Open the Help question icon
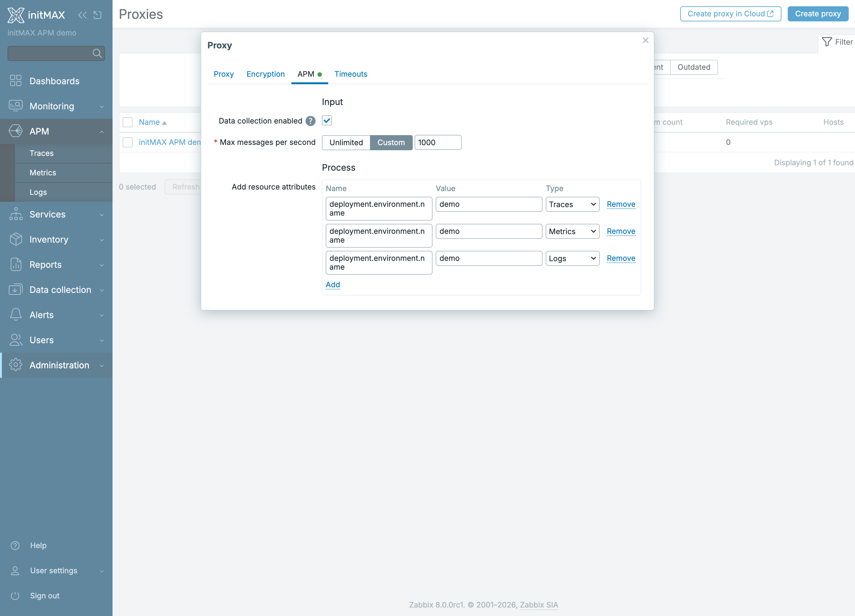855x616 pixels. 15,546
